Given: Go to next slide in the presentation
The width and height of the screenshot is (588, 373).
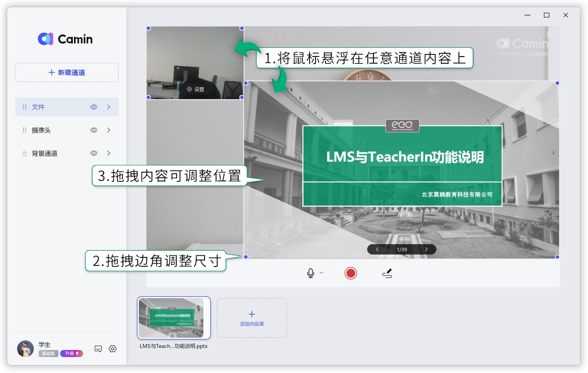Looking at the screenshot, I should (x=426, y=249).
